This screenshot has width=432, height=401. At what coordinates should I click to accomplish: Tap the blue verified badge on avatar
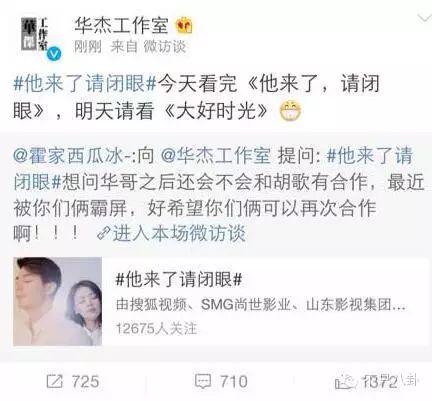[54, 54]
